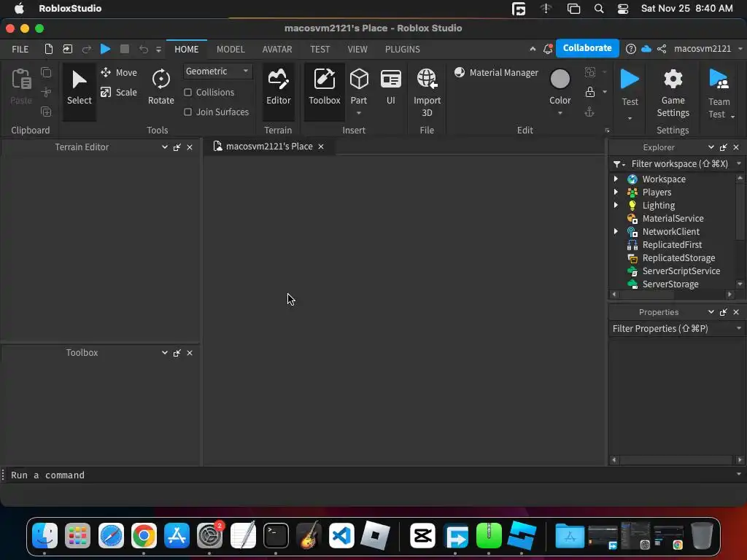Click the Collaborate button
Screen dimensions: 747x560
coord(587,48)
